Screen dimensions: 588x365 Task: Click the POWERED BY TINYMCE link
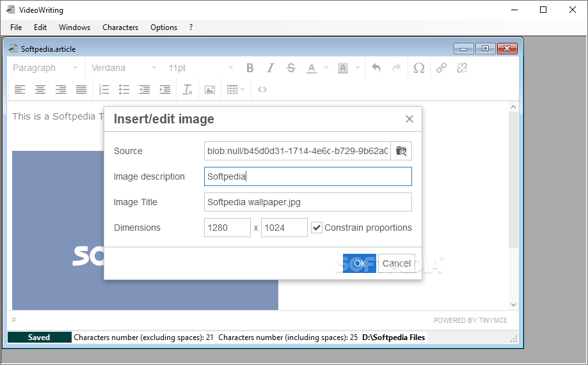click(x=470, y=320)
